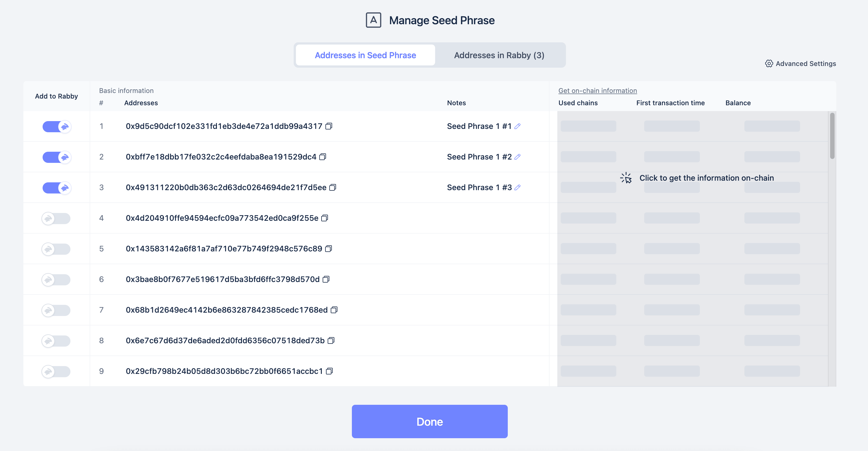Image resolution: width=868 pixels, height=451 pixels.
Task: Click the note text Seed Phrase 1 #2
Action: [479, 157]
